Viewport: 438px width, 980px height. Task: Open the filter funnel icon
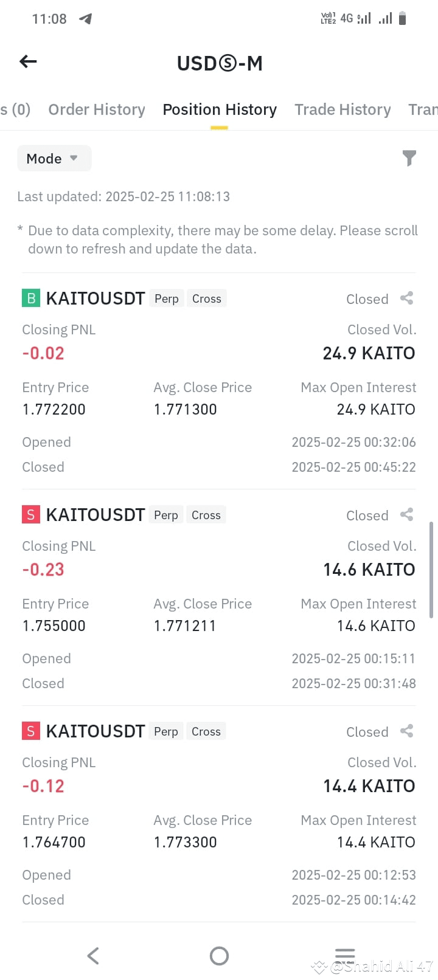409,158
